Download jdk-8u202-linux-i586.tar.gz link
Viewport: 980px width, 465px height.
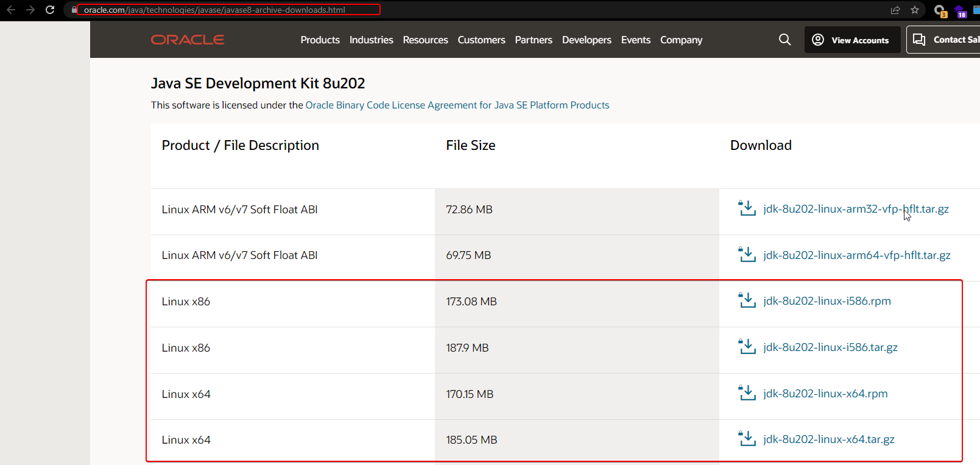point(830,347)
